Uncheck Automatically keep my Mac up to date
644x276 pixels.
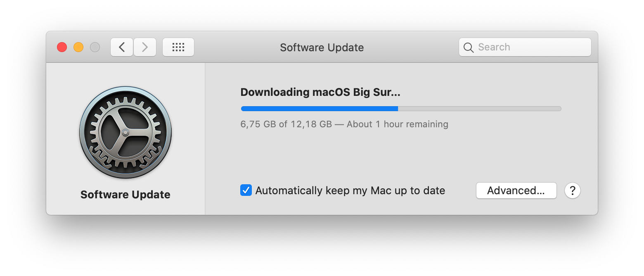click(246, 190)
